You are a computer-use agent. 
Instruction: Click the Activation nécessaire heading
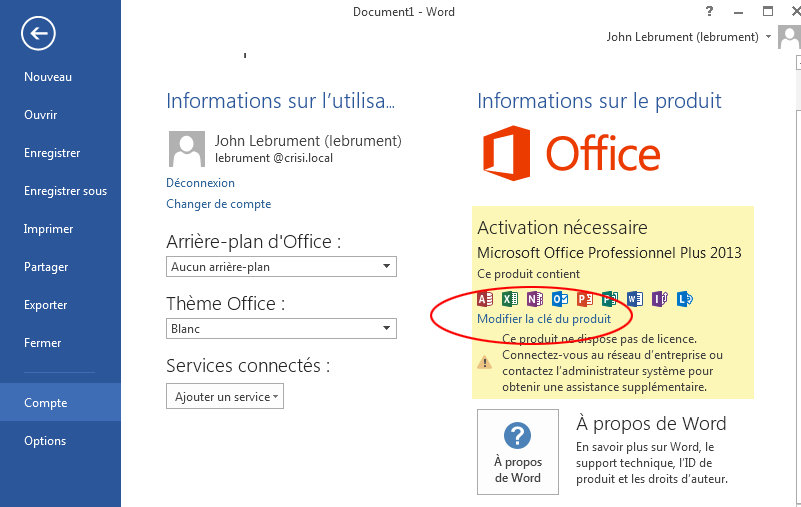tap(562, 227)
